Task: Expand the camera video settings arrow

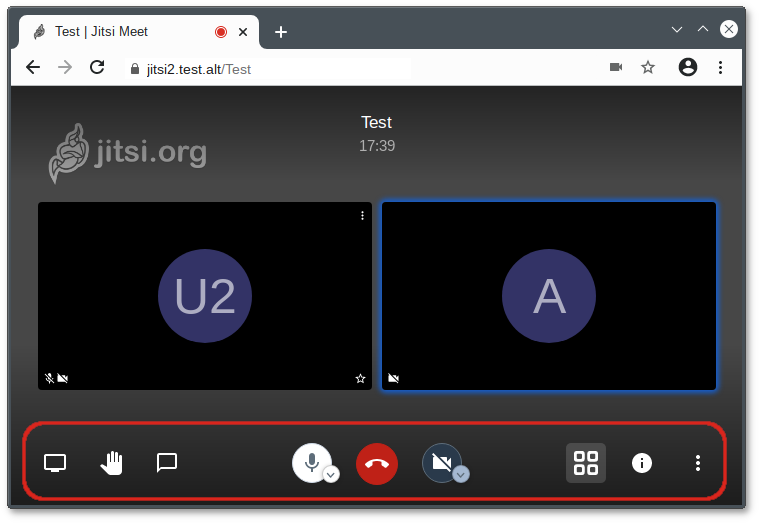Action: (x=461, y=475)
